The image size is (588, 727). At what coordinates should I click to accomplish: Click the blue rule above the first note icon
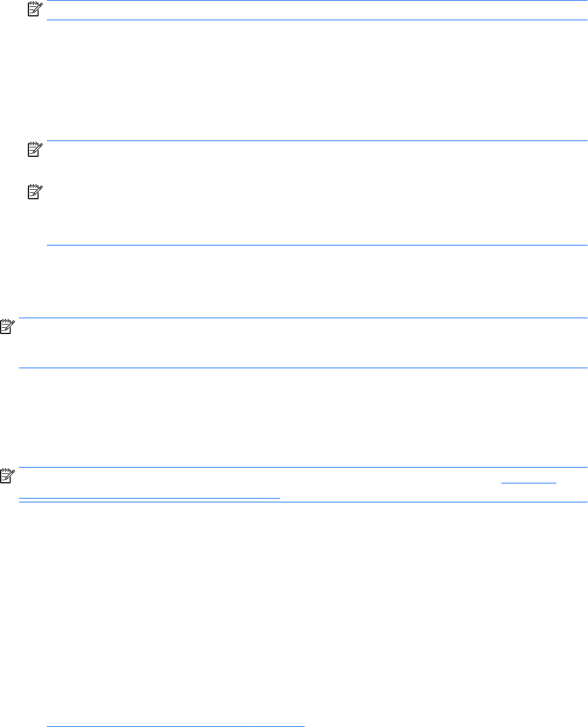pyautogui.click(x=316, y=1)
